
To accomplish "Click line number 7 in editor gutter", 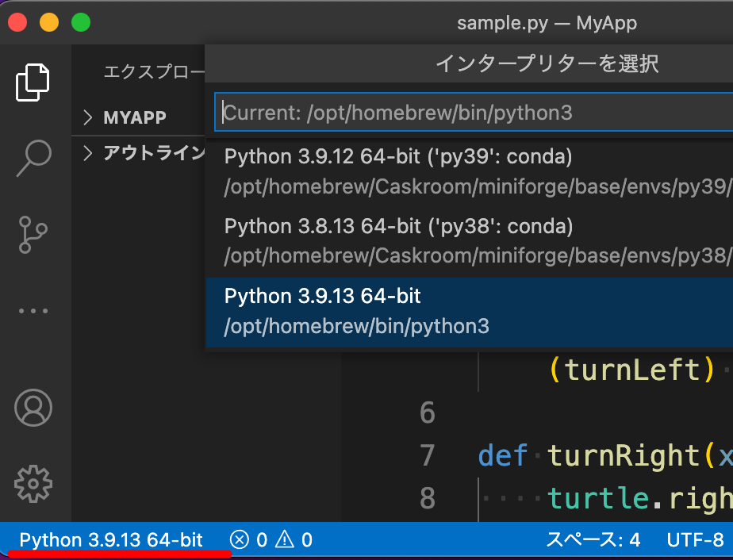I will point(428,455).
